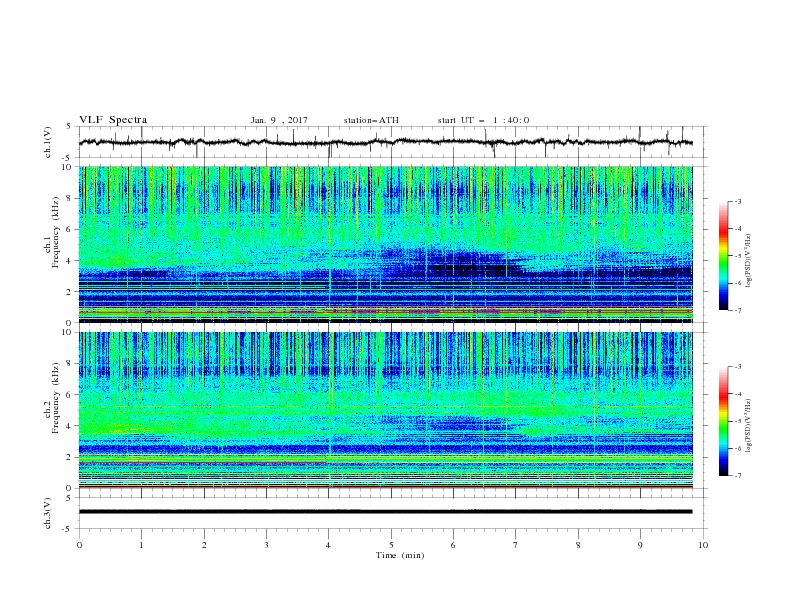This screenshot has height=612, width=792.
Task: Click the "7" minute tick label
Action: [516, 545]
